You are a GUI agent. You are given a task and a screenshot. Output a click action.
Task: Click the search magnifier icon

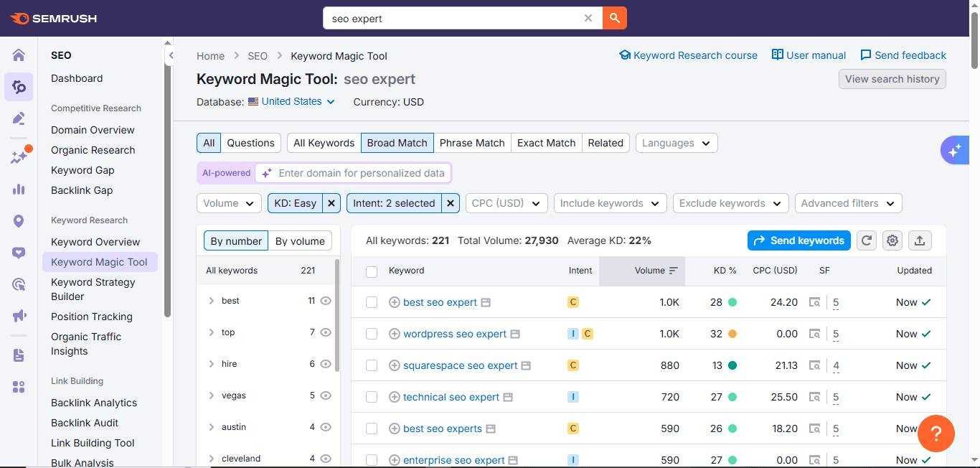(613, 18)
